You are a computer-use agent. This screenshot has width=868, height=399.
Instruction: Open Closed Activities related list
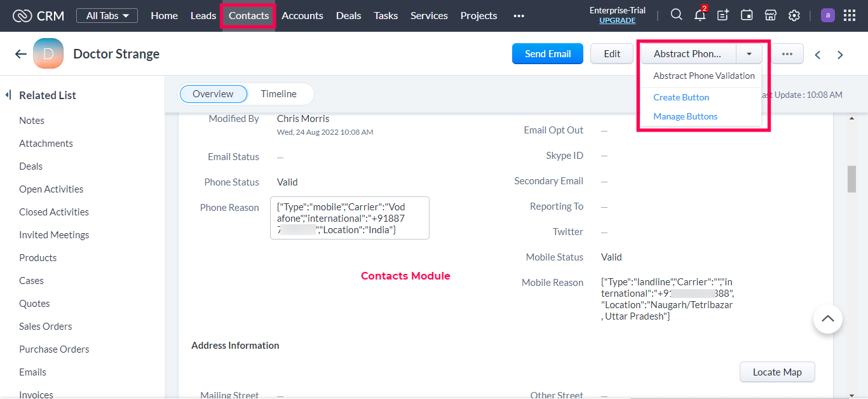point(54,212)
